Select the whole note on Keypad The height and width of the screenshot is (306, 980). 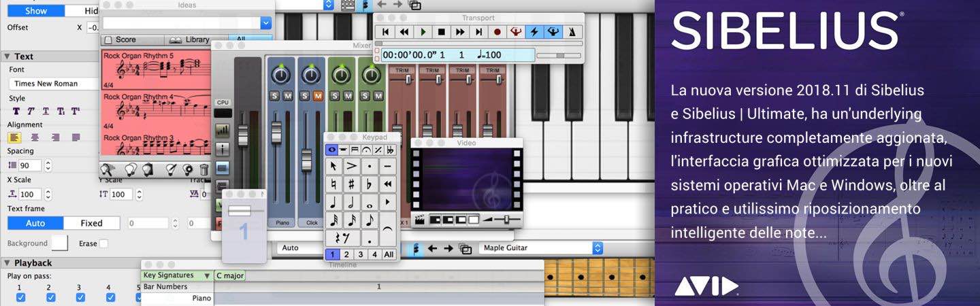370,203
